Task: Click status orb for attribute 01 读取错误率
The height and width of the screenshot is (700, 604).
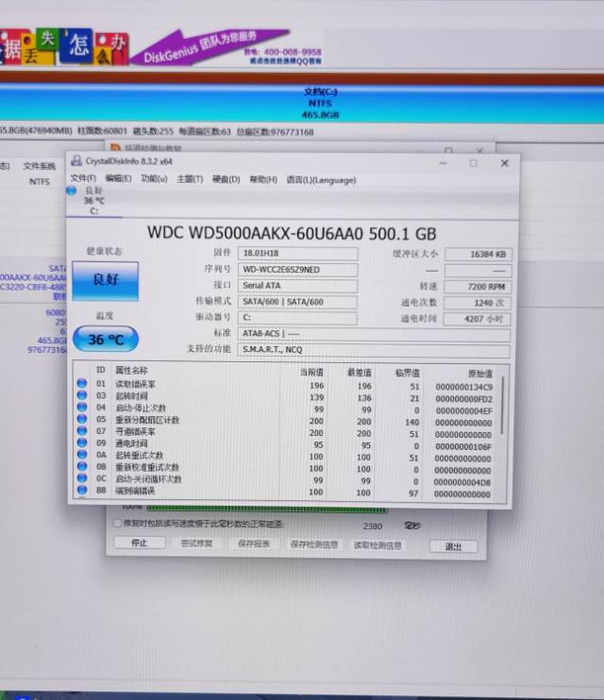Action: 81,385
